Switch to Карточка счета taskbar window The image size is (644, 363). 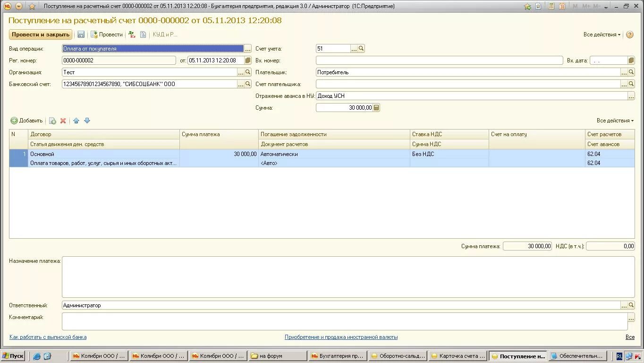tap(457, 356)
